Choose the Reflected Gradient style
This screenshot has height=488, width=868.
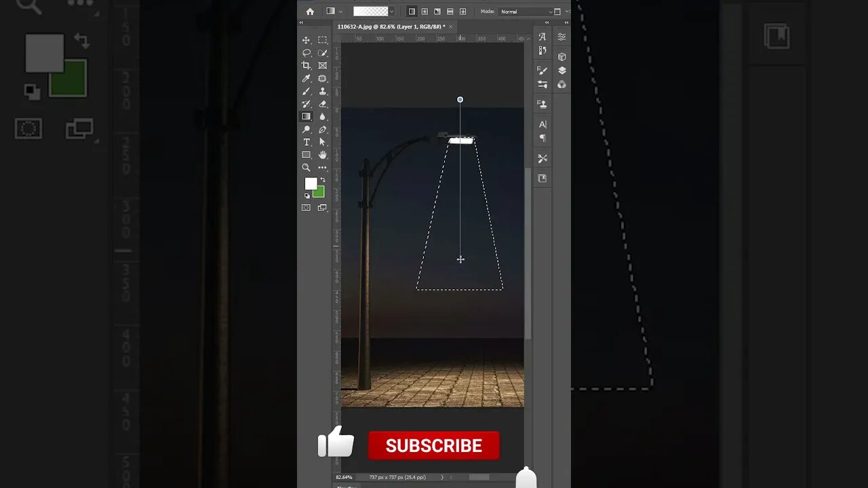pos(450,12)
